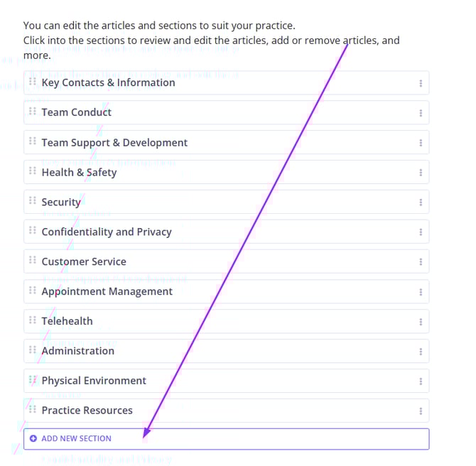
Task: Click the plus icon on Add New Section
Action: 33,439
